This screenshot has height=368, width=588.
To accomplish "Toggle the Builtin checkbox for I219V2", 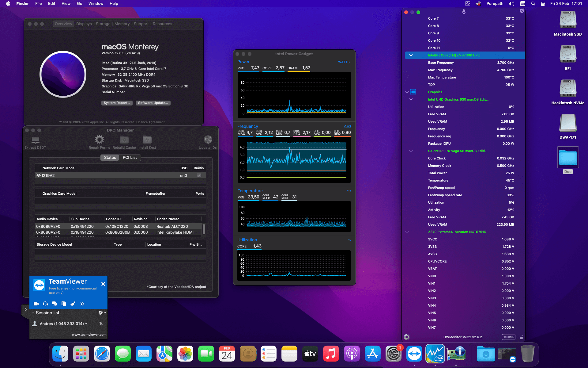I will pyautogui.click(x=199, y=175).
